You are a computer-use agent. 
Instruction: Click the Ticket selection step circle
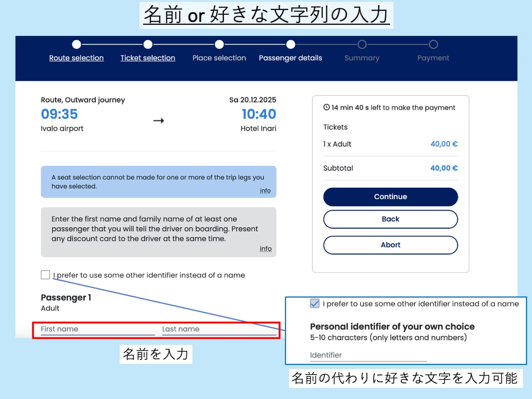[x=148, y=45]
